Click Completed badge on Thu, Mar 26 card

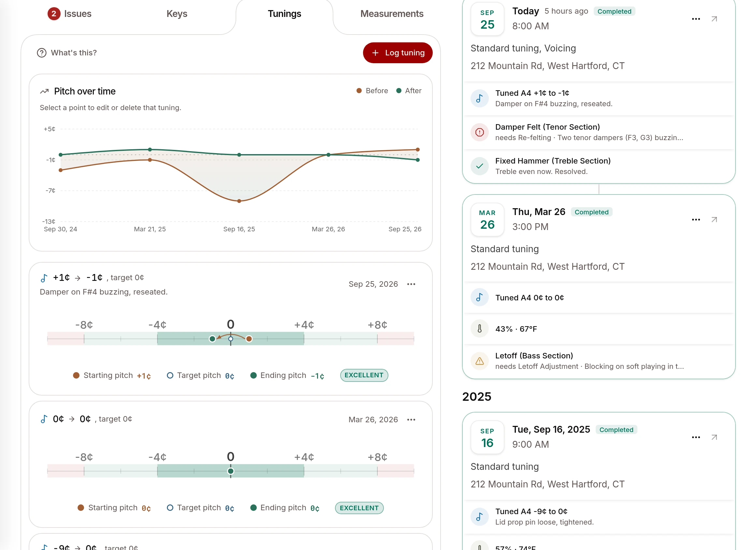pos(591,212)
